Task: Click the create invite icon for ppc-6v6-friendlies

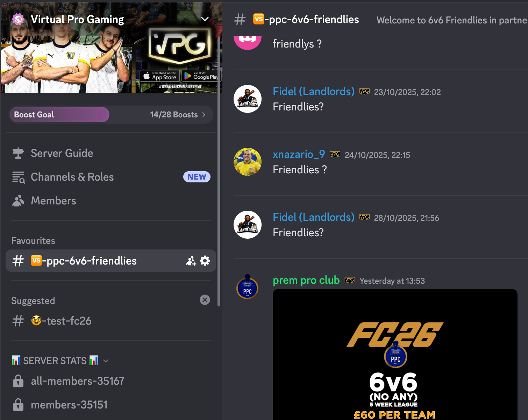Action: pos(191,261)
